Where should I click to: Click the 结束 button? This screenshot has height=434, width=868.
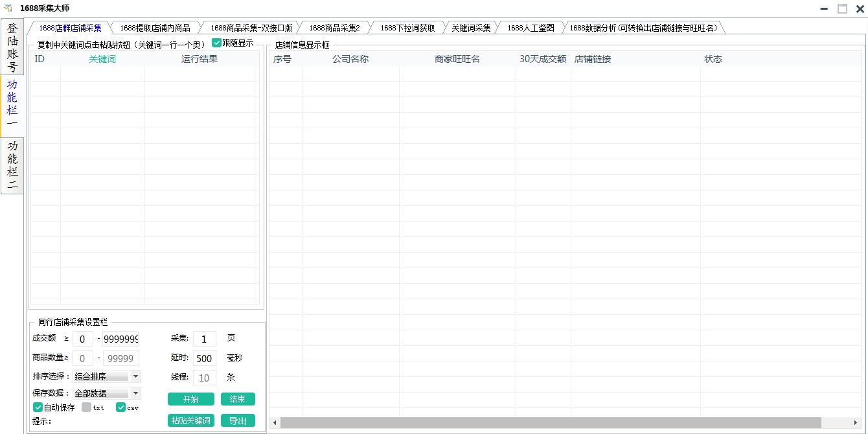tap(238, 399)
